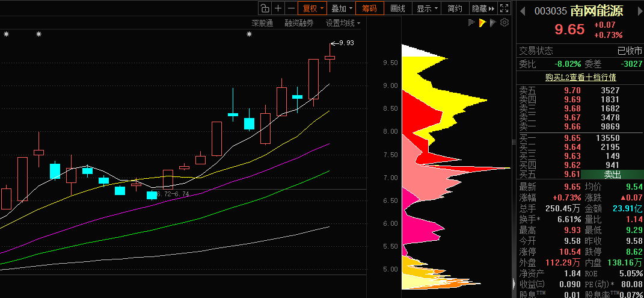The image size is (644, 298).
Task: Open the 融资融券 tab
Action: [x=299, y=23]
